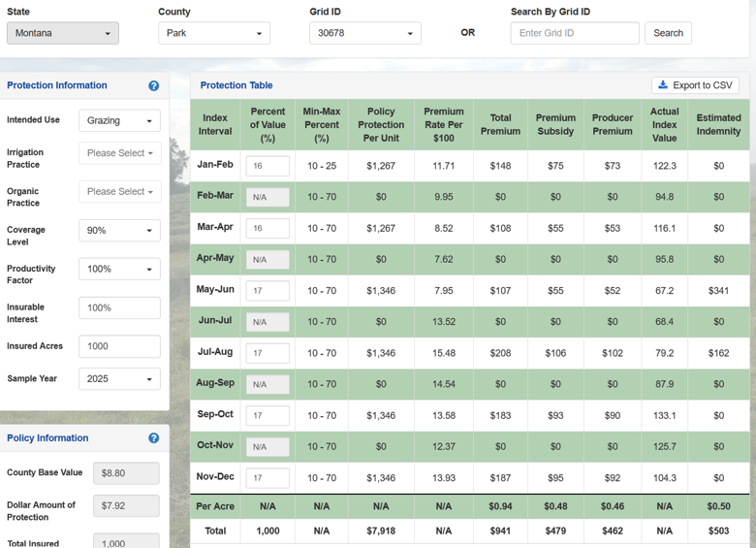This screenshot has width=756, height=548.
Task: Click Jun-Jul N/A percent field
Action: (x=268, y=322)
